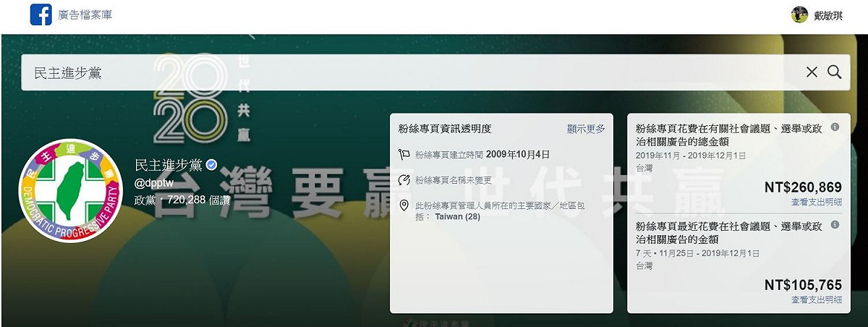868x327 pixels.
Task: Open 查看支出明細 under NT$260,869
Action: click(x=817, y=202)
